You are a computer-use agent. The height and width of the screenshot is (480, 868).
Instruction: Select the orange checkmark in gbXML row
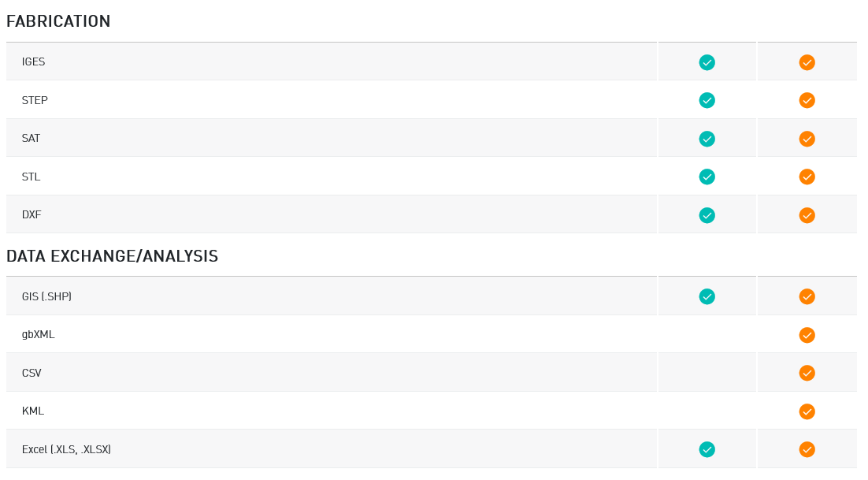pyautogui.click(x=807, y=335)
